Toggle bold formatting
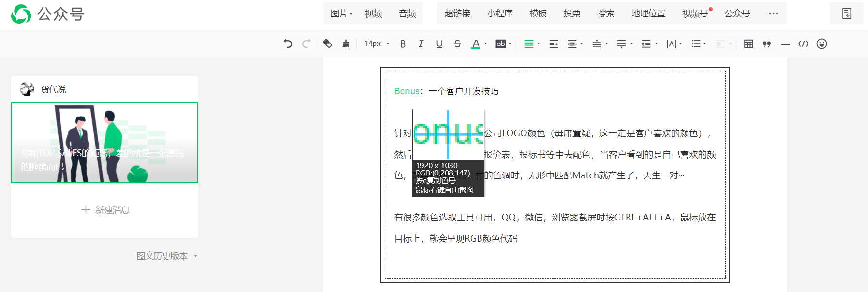Viewport: 868px width, 292px height. [403, 44]
